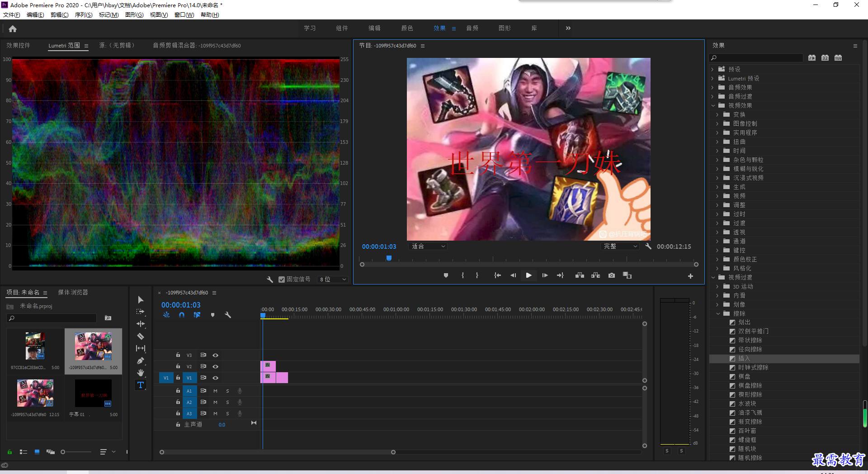The width and height of the screenshot is (868, 474).
Task: Select the Ripple Edit tool
Action: [x=141, y=324]
